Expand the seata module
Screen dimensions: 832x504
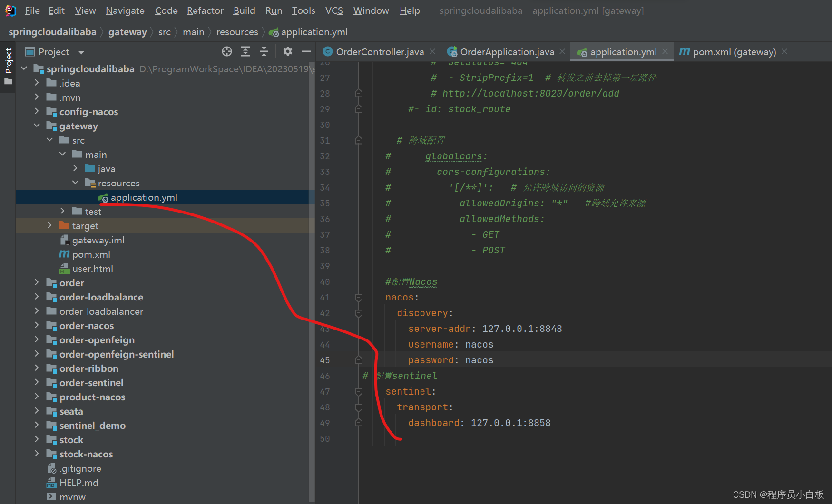(x=37, y=411)
